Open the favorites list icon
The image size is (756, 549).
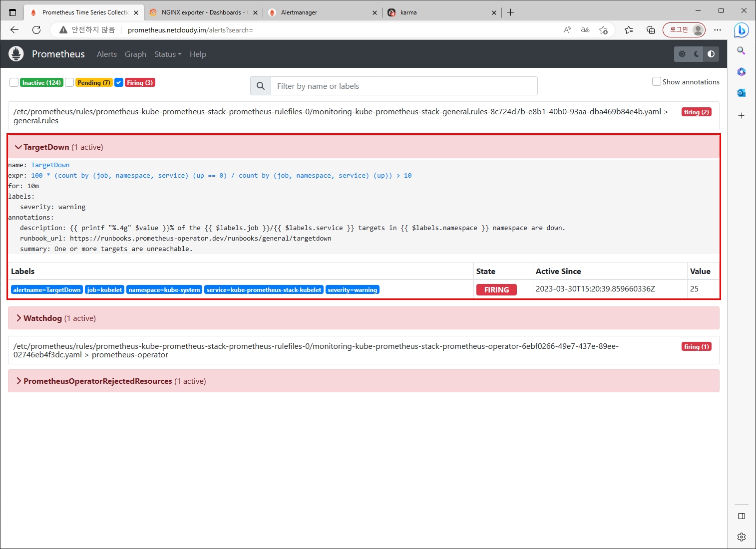click(x=629, y=30)
